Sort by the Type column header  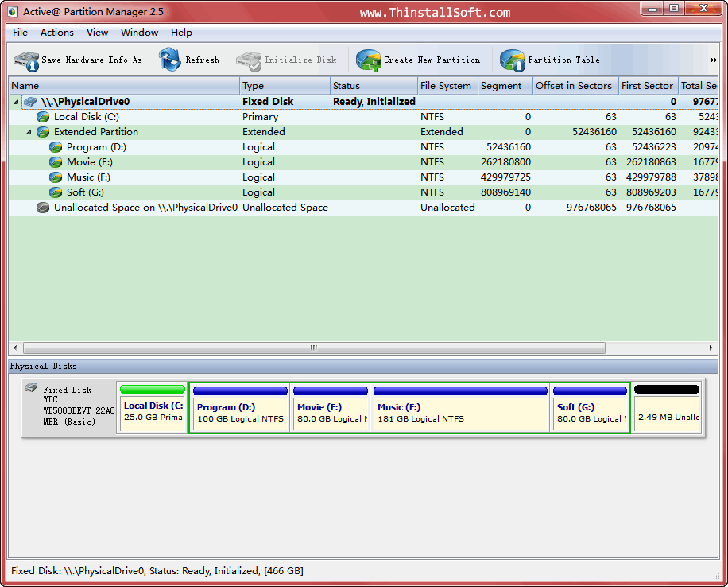[x=285, y=86]
